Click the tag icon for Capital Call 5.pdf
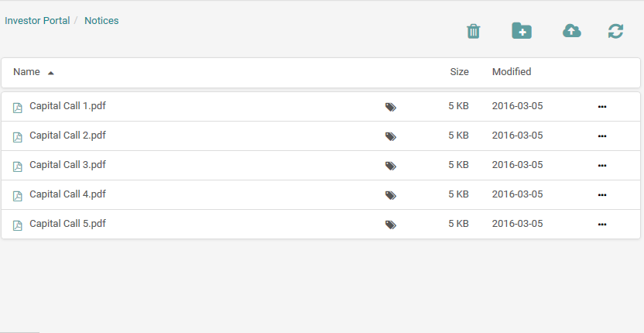644x333 pixels. tap(391, 225)
